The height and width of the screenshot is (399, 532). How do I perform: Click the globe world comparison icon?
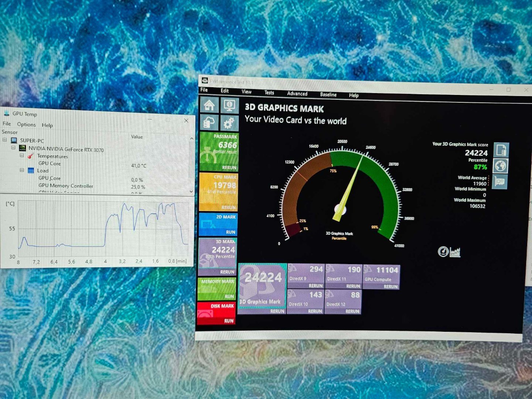tap(501, 166)
